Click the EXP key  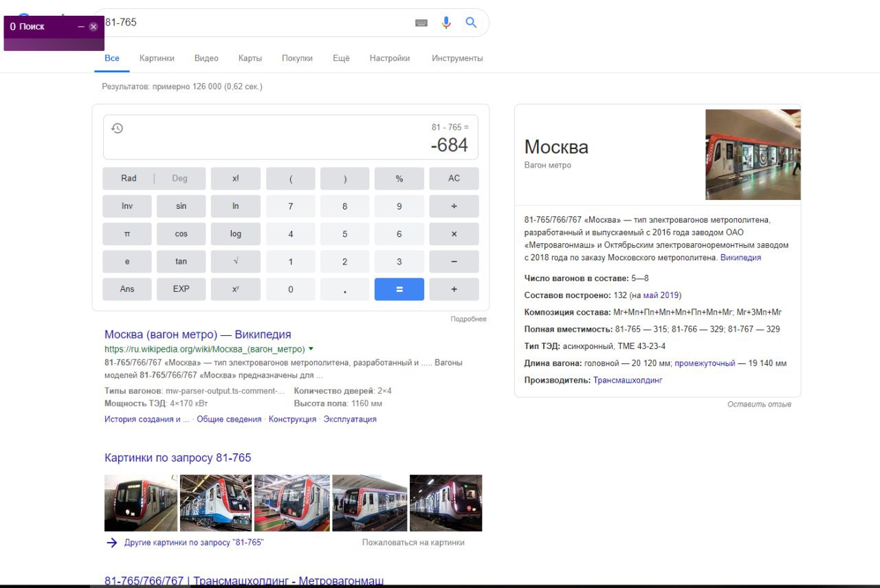[x=181, y=289]
